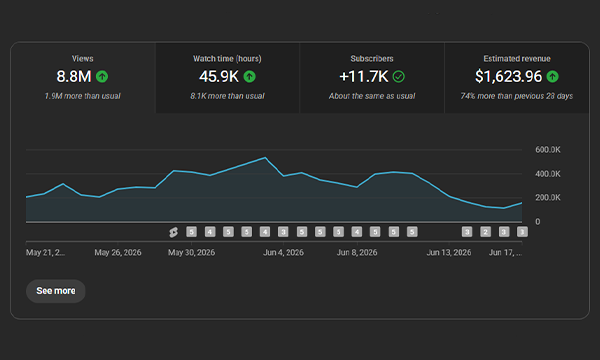The height and width of the screenshot is (360, 600).
Task: Switch to the Views tab
Action: 83,78
